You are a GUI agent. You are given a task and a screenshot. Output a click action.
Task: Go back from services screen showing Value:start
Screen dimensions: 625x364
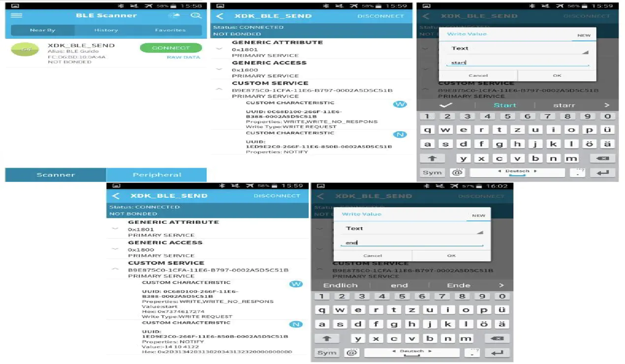coord(116,196)
